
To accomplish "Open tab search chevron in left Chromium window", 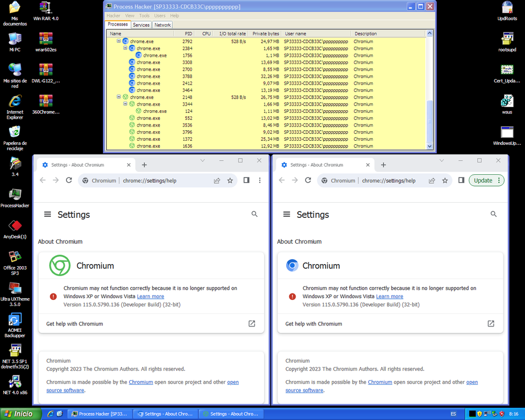I will click(x=203, y=161).
